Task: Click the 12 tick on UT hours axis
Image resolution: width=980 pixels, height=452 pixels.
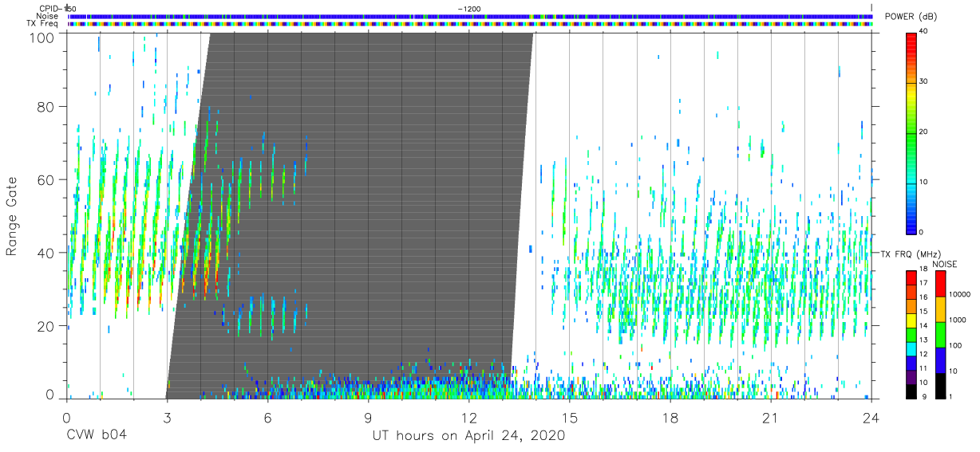Action: click(x=469, y=417)
